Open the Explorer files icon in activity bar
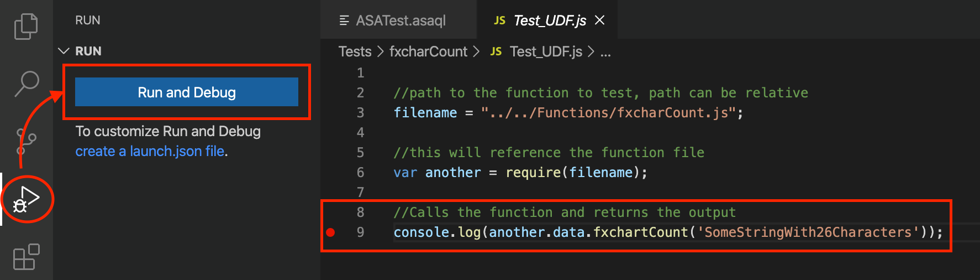The width and height of the screenshot is (980, 280). (26, 27)
